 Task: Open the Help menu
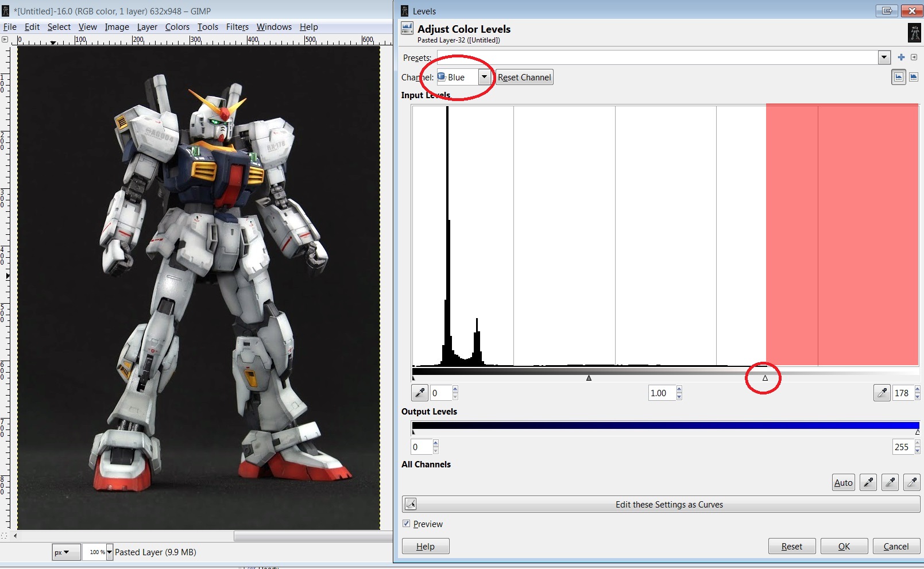308,27
